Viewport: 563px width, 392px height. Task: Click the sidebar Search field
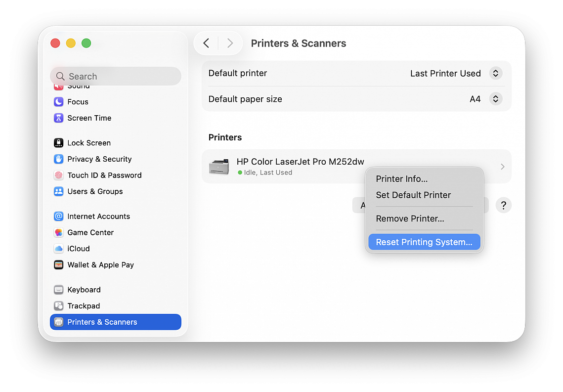coord(116,76)
